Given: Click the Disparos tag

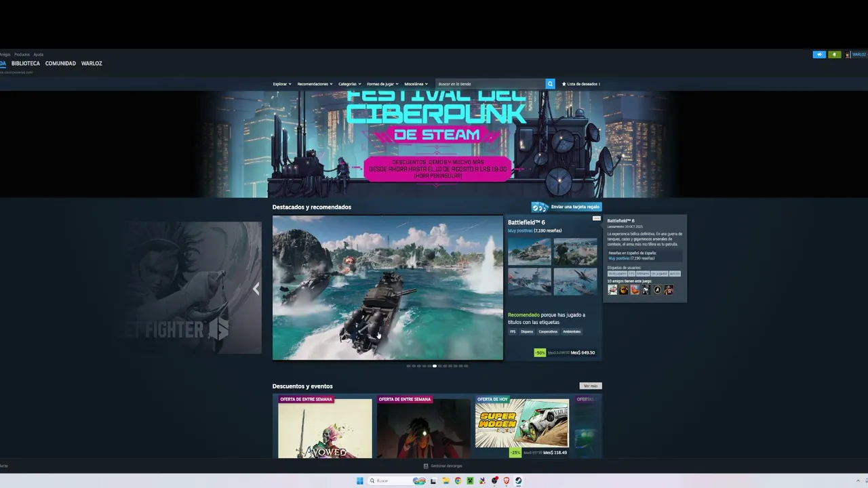Looking at the screenshot, I should pyautogui.click(x=527, y=331).
